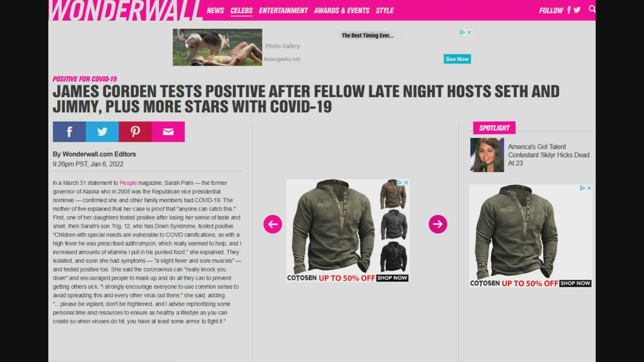Open the Style section

click(x=385, y=10)
